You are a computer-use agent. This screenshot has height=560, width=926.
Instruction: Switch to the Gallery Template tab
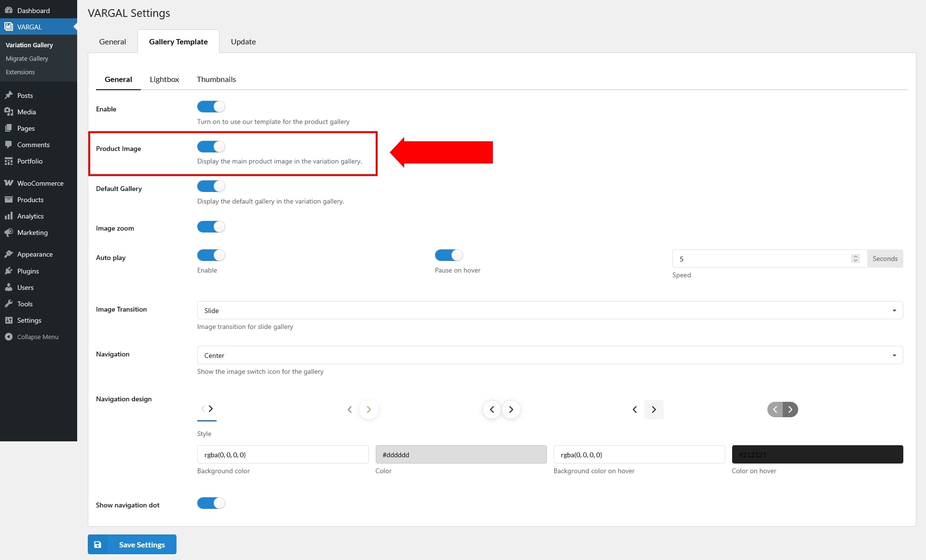(x=178, y=41)
